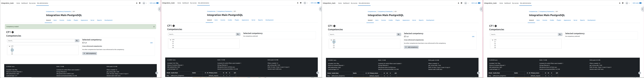Screen dimensions: 644x78
Task: Dismiss the 'Competency created' alert
Action: [x=154, y=26]
